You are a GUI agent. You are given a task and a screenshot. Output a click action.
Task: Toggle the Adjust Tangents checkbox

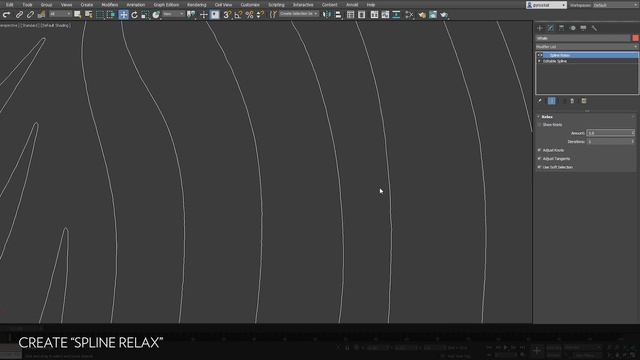point(539,158)
